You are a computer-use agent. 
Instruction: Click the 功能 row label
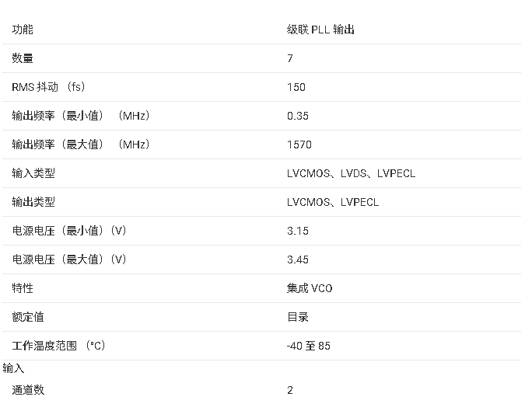[23, 30]
